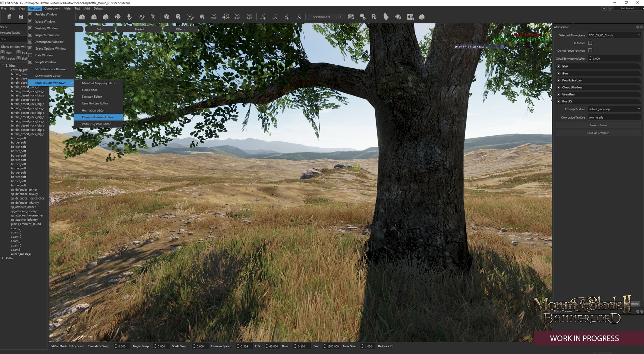Image resolution: width=644 pixels, height=354 pixels.
Task: Click the paint palette tool icon
Action: [117, 17]
